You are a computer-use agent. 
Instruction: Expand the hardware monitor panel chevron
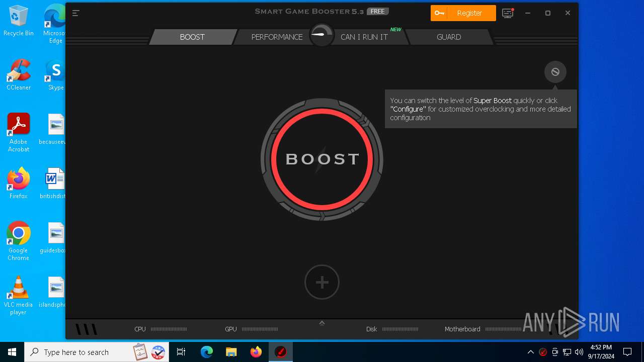coord(322,323)
